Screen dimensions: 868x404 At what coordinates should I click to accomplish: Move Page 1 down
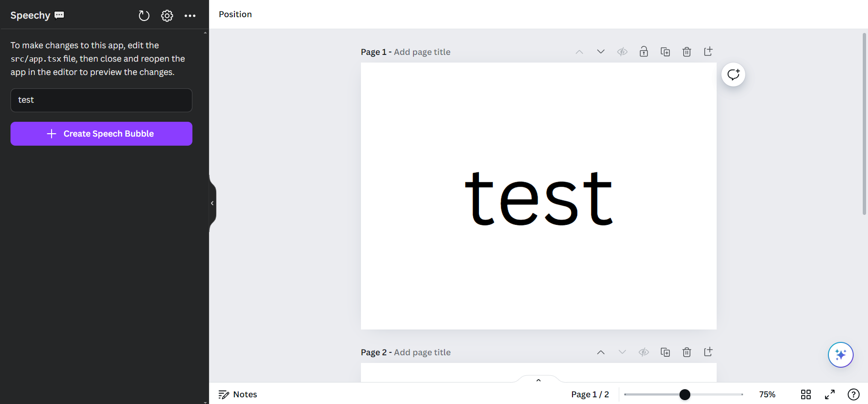pyautogui.click(x=601, y=52)
